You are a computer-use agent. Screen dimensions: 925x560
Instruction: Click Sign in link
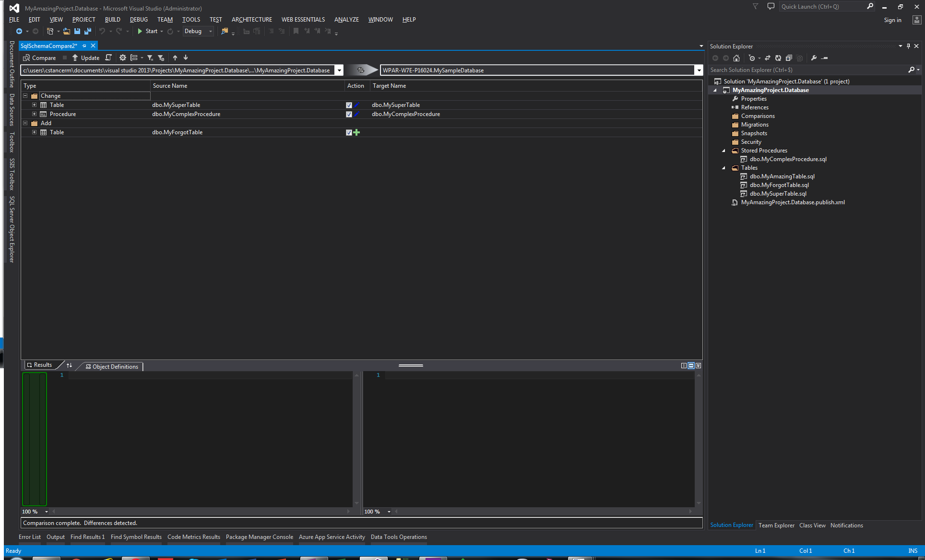pos(892,20)
